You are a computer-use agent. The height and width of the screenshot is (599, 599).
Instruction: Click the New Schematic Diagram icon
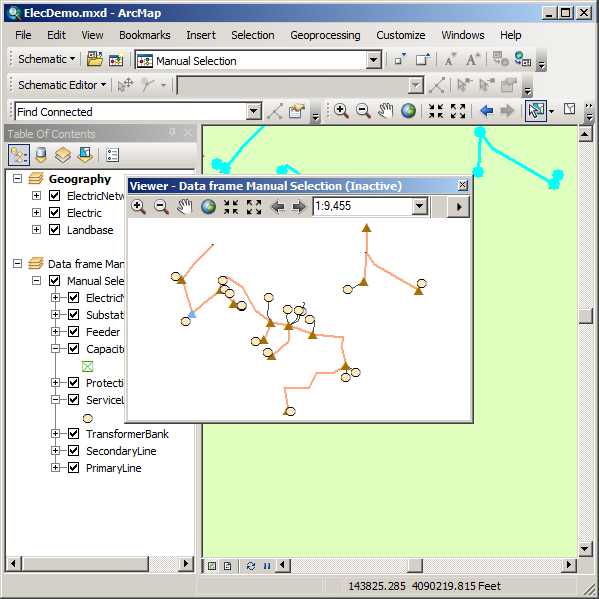coord(116,60)
